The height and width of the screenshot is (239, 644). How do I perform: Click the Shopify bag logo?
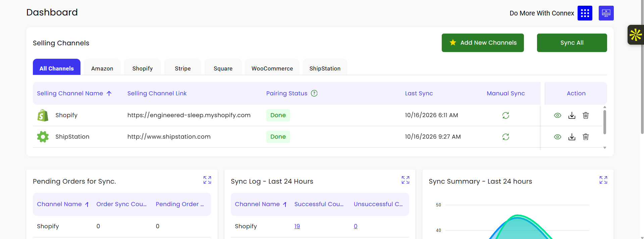click(43, 115)
